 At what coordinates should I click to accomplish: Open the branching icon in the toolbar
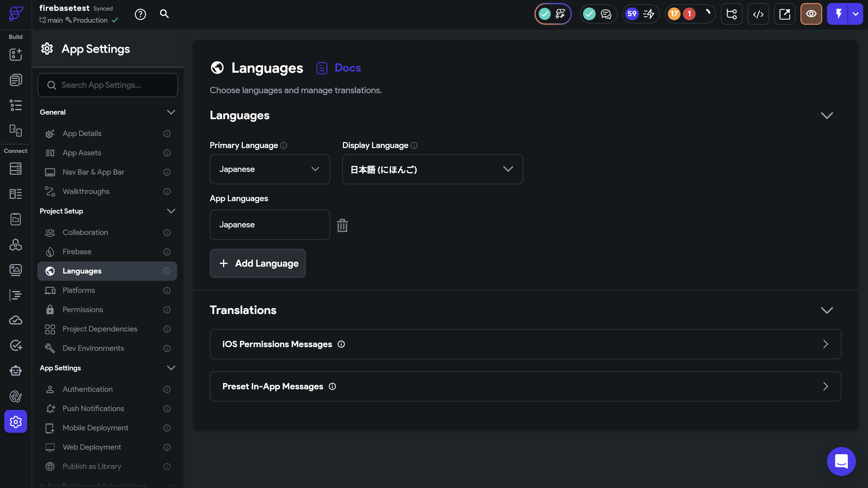click(731, 14)
